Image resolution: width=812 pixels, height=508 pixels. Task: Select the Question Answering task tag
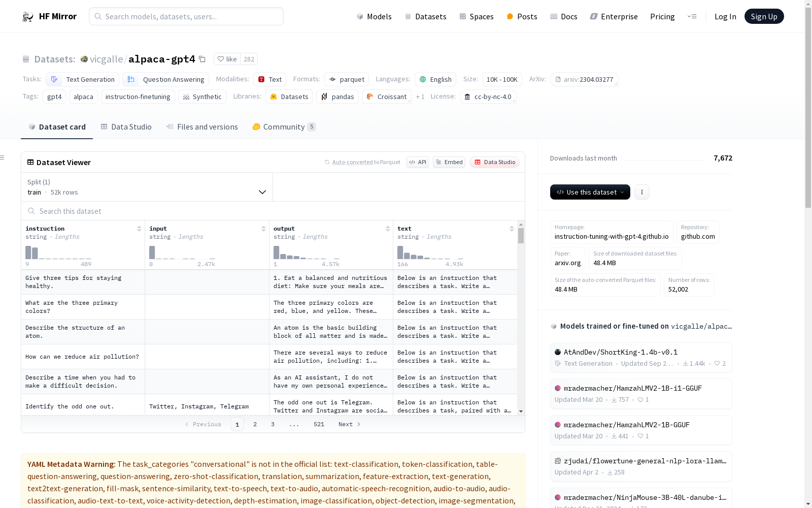[x=165, y=79]
